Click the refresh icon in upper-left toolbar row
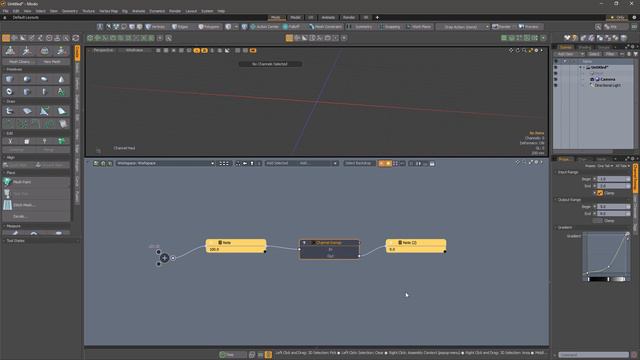 [x=76, y=38]
